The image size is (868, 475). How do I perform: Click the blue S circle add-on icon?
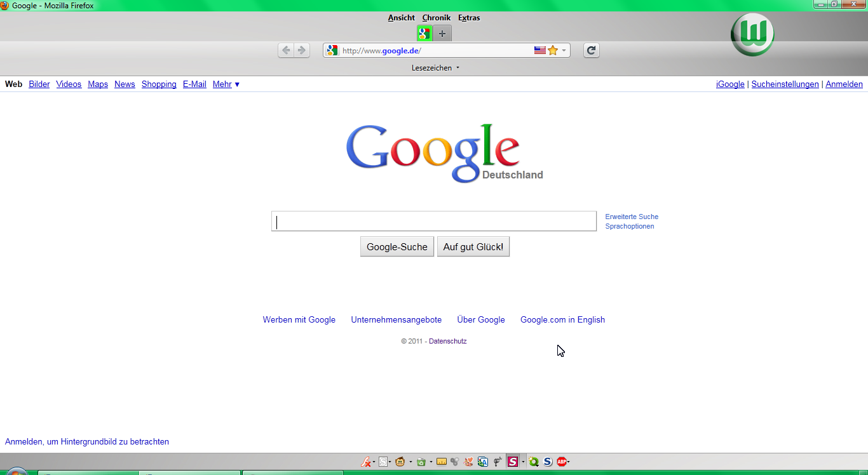(x=548, y=462)
